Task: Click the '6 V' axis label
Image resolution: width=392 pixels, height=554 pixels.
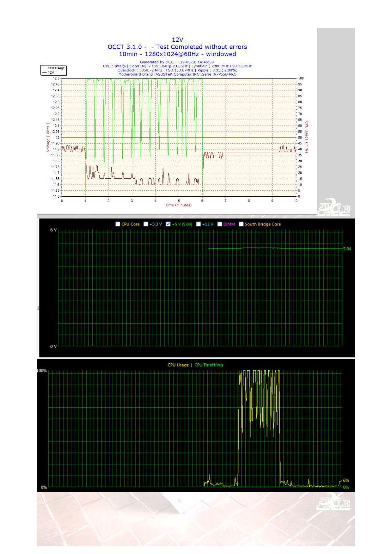Action: pyautogui.click(x=53, y=230)
